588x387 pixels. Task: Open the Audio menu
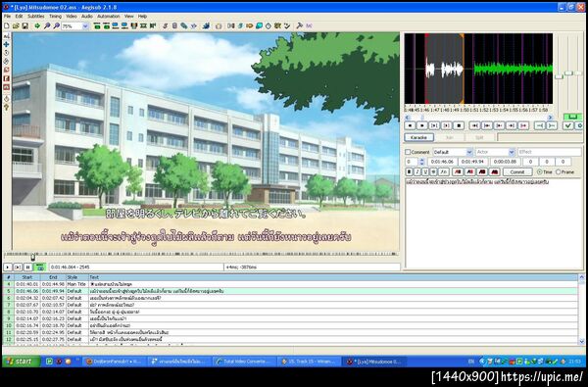[x=86, y=16]
